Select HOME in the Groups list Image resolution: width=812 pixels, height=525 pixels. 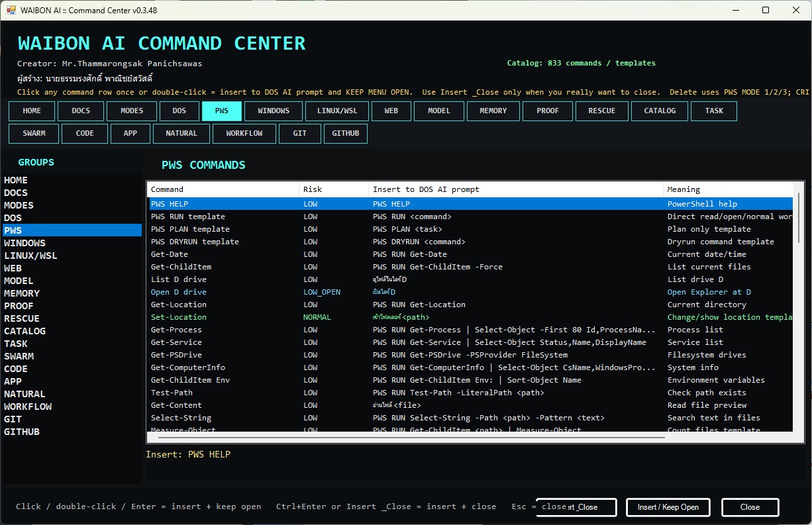pyautogui.click(x=71, y=180)
